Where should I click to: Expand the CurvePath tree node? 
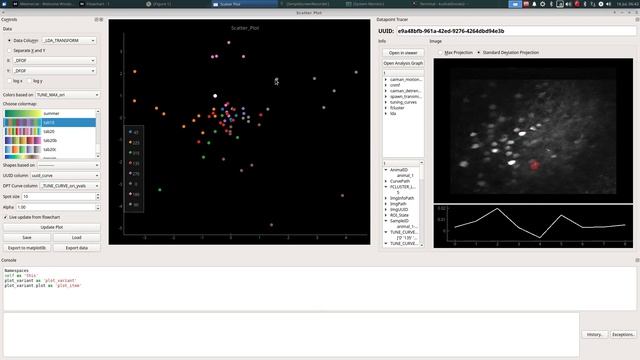coord(386,181)
